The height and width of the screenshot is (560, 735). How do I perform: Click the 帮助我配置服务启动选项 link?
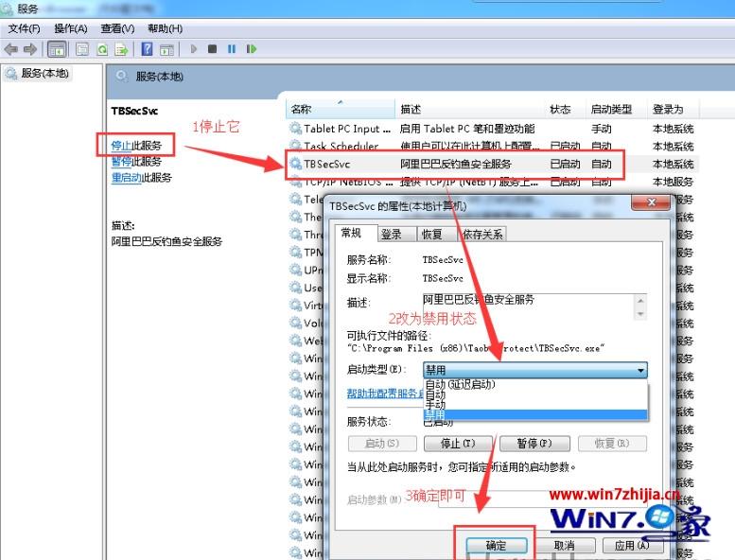coord(385,394)
